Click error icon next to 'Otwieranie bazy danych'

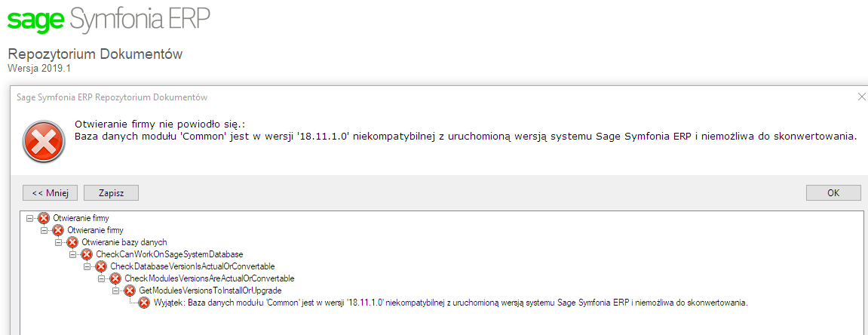[72, 242]
